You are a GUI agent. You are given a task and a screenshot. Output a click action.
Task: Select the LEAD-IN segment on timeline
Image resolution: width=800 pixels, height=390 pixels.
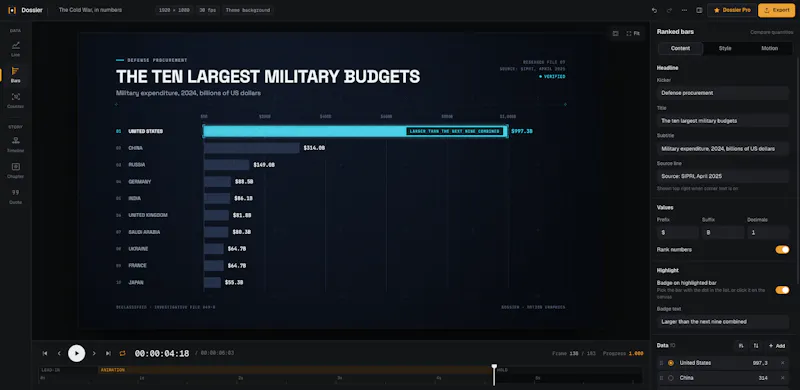68,370
